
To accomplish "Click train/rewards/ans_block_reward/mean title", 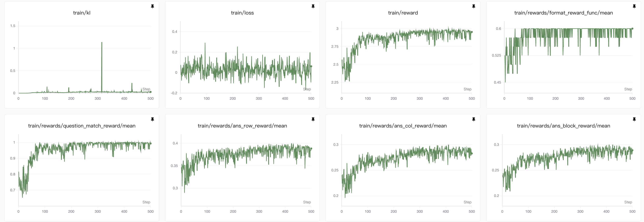I will point(563,126).
